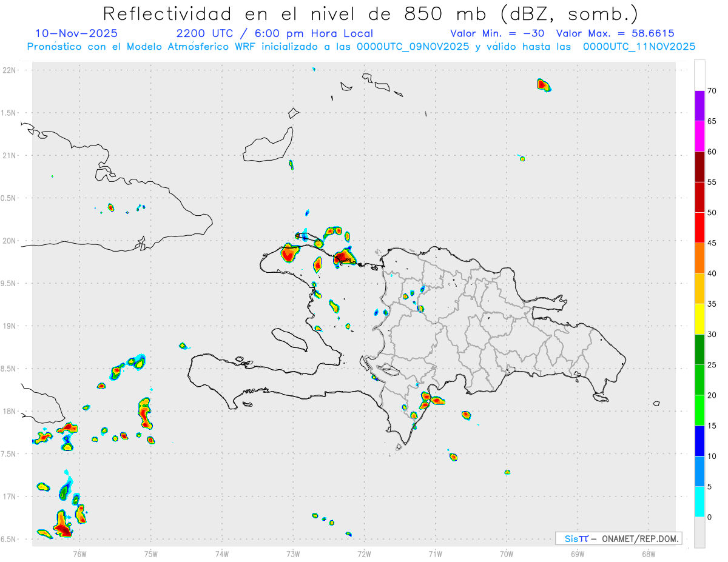
Task: Click the '73W' longitude axis label
Action: coord(293,554)
